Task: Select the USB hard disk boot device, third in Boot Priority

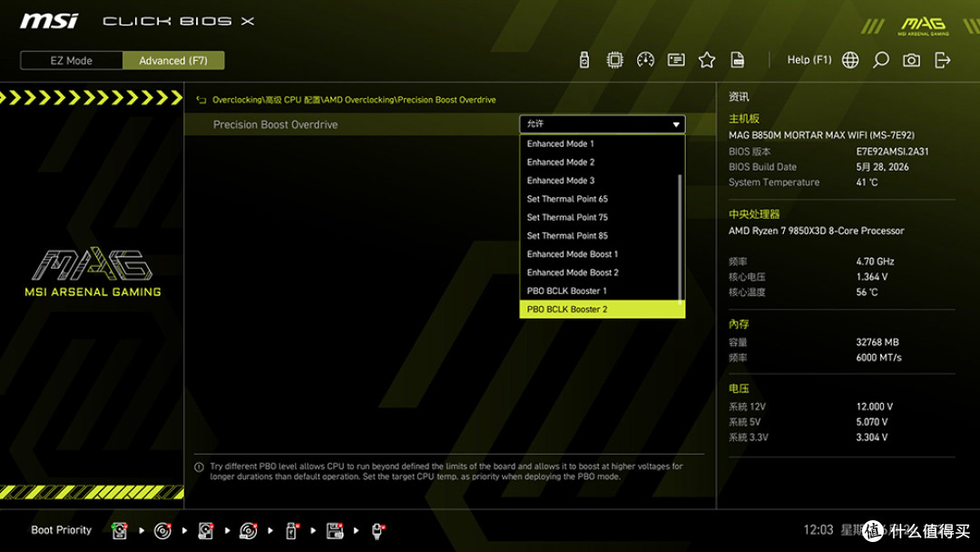Action: (206, 531)
